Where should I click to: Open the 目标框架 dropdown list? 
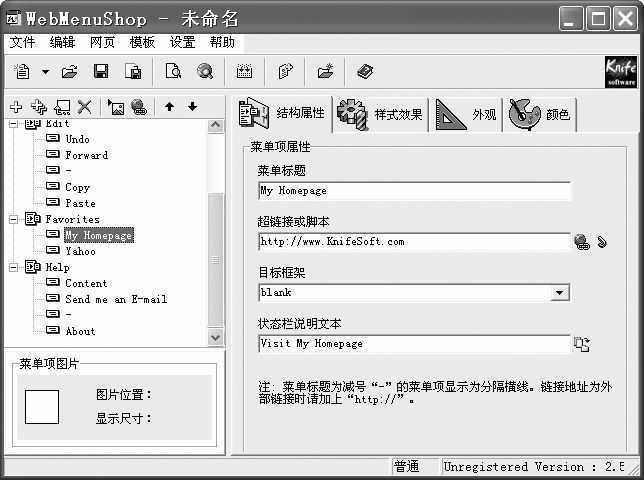560,293
